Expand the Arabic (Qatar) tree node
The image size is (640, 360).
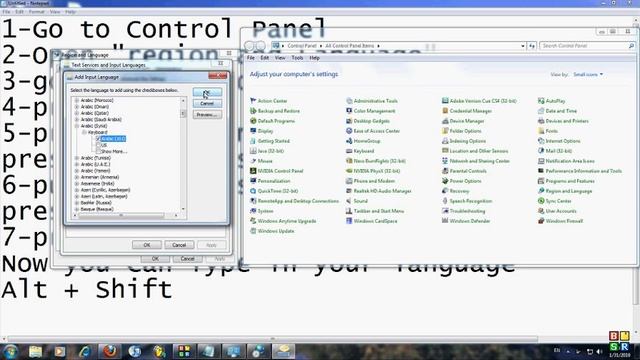[77, 113]
